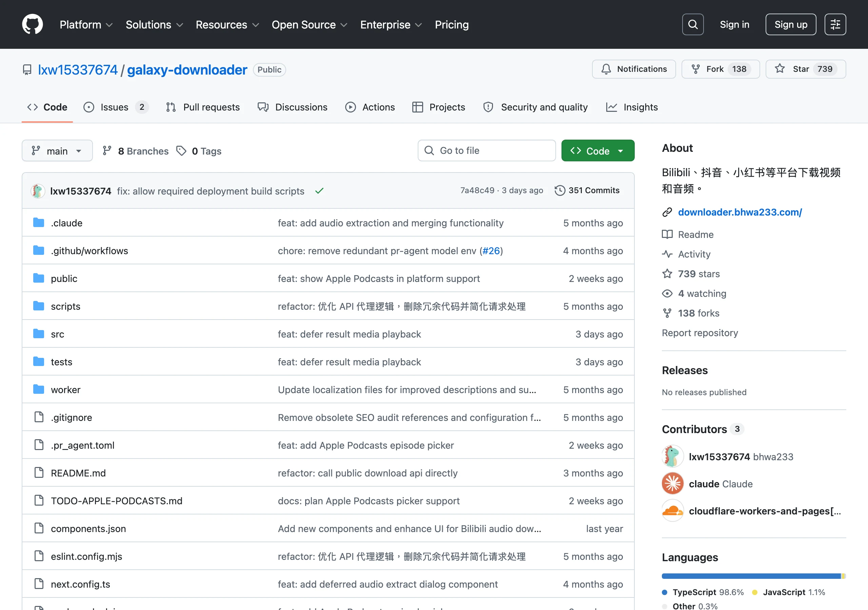Screen dimensions: 868x610
Task: Expand the Enterprise menu
Action: 391,24
